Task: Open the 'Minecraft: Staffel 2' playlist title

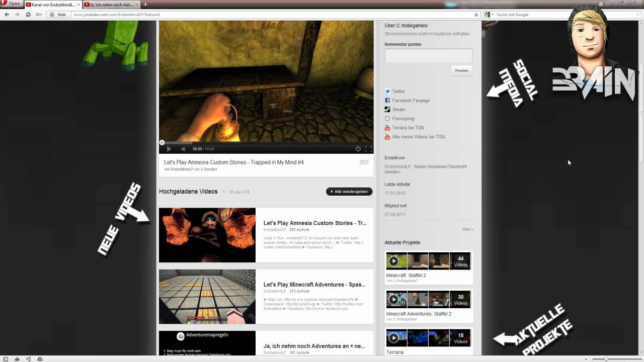Action: click(406, 276)
